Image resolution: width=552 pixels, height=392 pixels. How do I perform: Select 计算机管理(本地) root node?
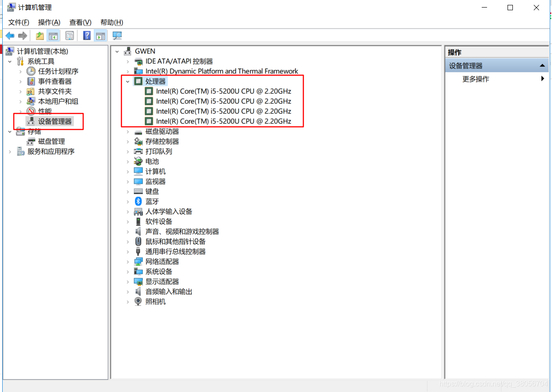(x=43, y=51)
